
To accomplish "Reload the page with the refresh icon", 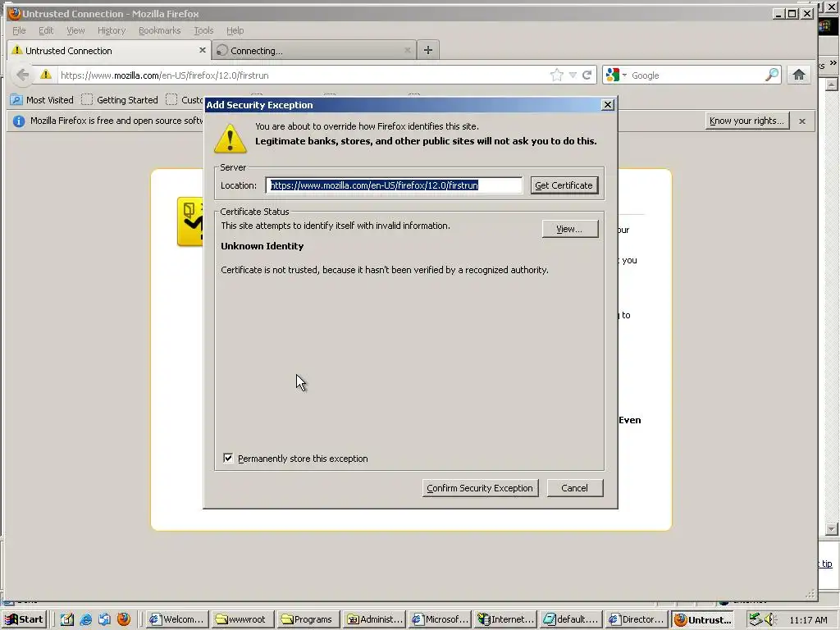I will [587, 75].
